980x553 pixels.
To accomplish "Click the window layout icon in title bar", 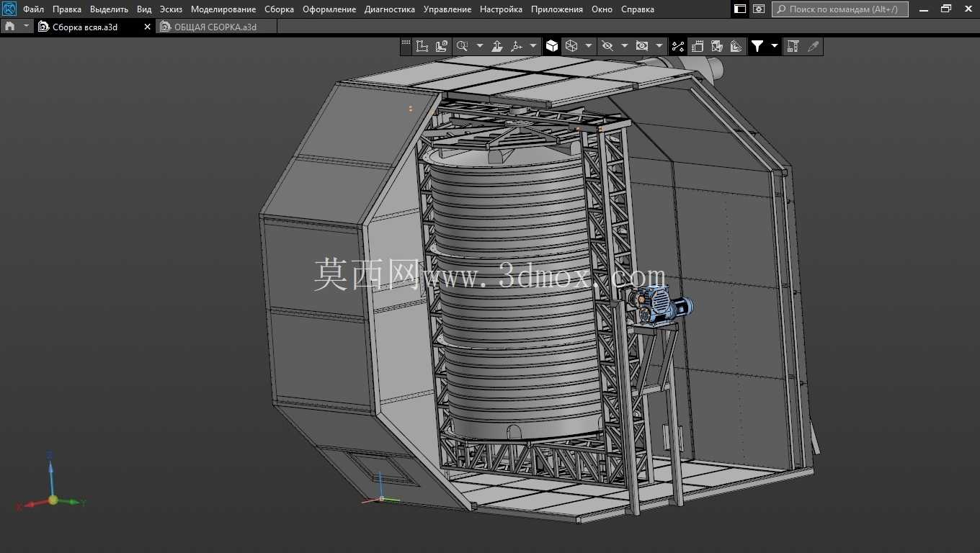I will click(x=740, y=9).
